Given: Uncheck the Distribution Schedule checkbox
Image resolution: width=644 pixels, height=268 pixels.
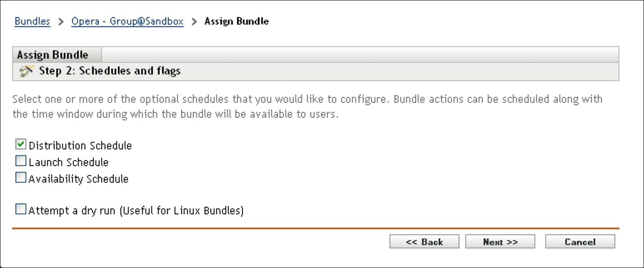Looking at the screenshot, I should click(x=21, y=145).
